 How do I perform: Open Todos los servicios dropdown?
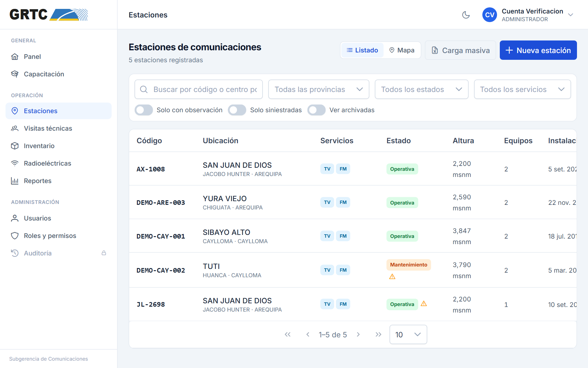coord(522,89)
